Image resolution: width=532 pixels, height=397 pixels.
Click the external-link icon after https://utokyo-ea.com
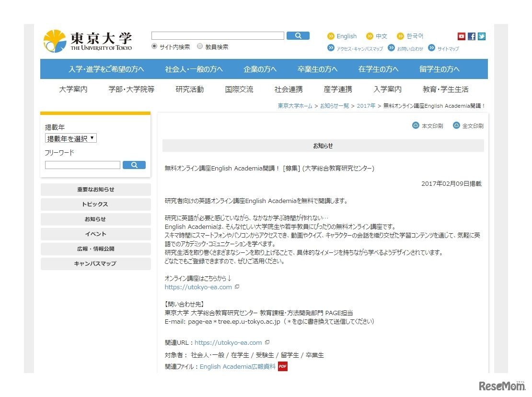tap(237, 287)
